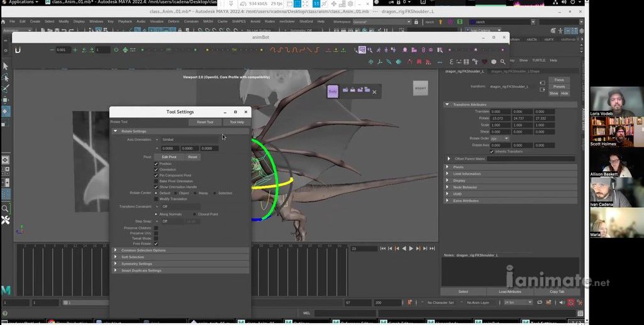Open the Arnold menu
Viewport: 644px width, 325px height.
[255, 21]
